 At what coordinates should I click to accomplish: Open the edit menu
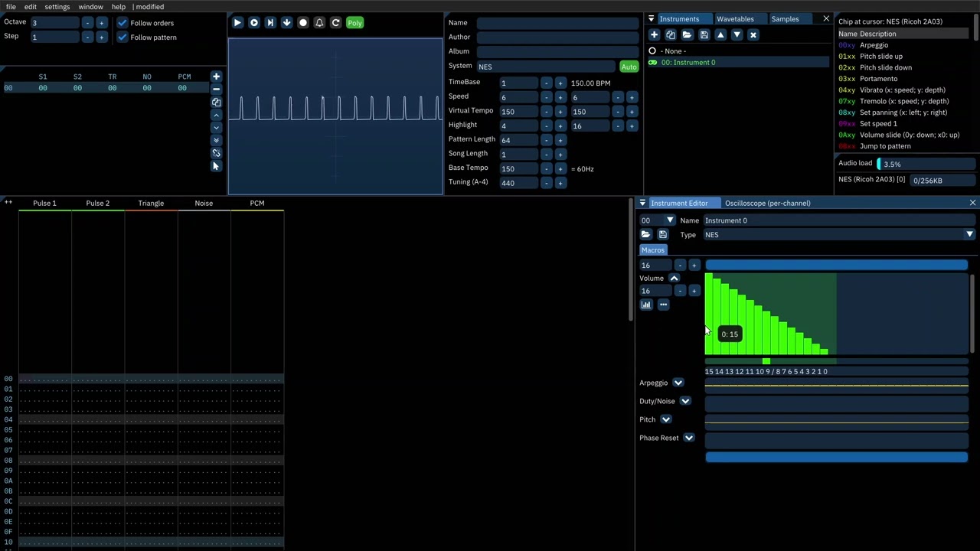(30, 7)
